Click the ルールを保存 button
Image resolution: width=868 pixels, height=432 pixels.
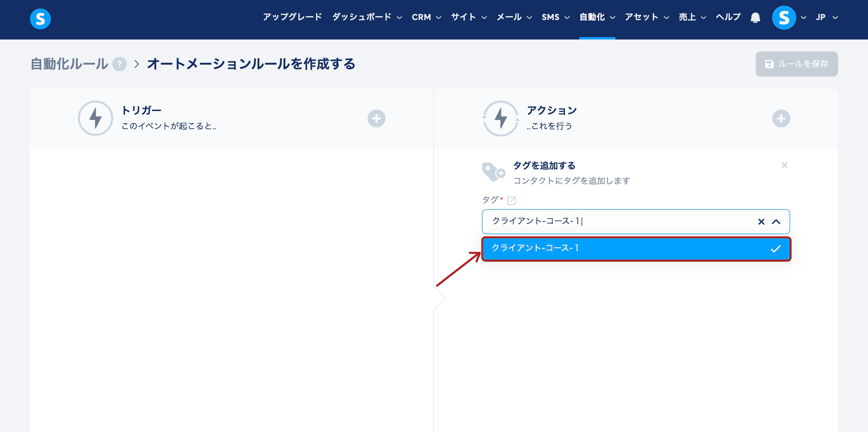(x=796, y=64)
